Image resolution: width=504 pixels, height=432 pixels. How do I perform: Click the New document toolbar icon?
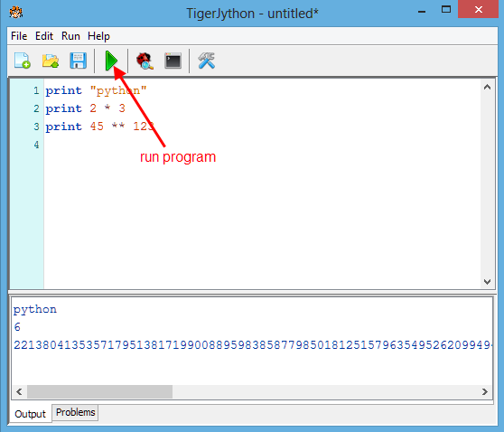[23, 61]
